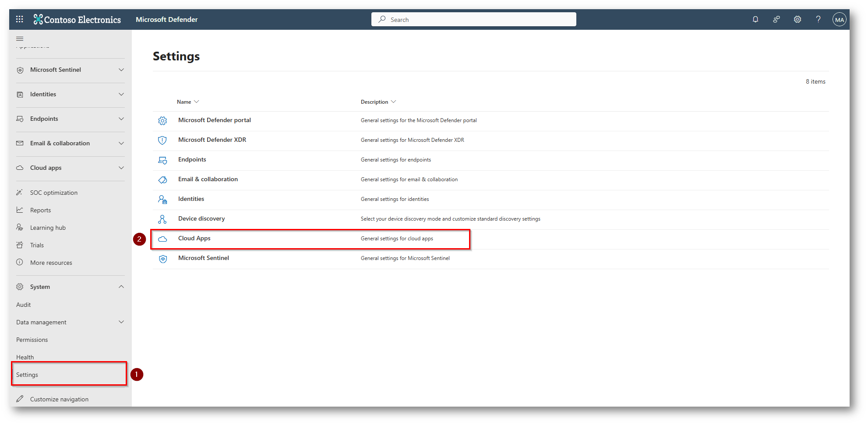
Task: Click the Microsoft Defender XDR shield icon in list
Action: tap(162, 140)
